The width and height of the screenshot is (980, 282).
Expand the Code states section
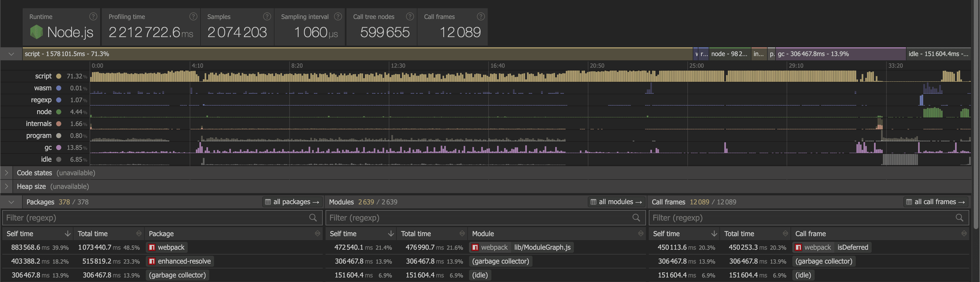click(x=7, y=172)
